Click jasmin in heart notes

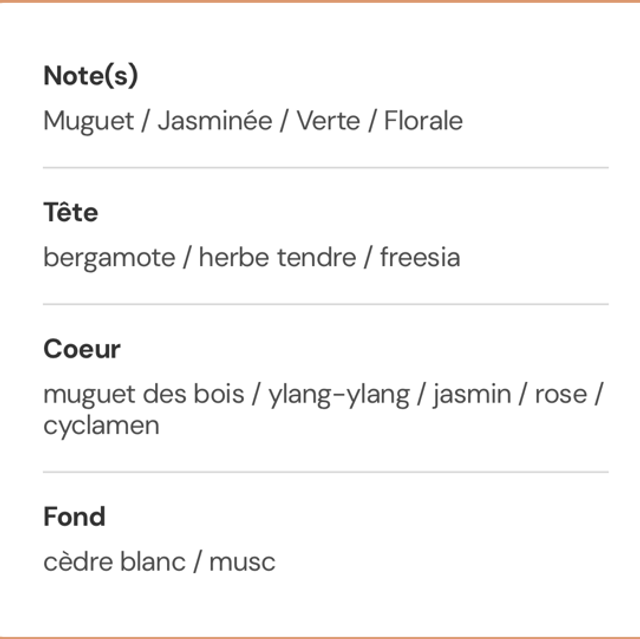click(x=471, y=394)
